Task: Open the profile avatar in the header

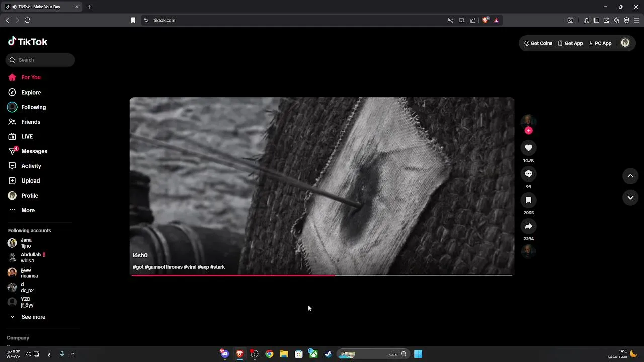Action: point(625,43)
